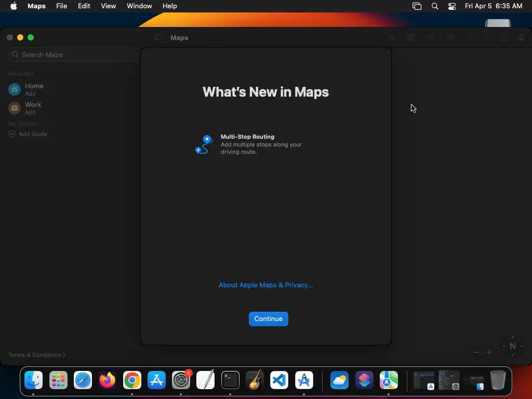532x399 pixels.
Task: Launch Firefox from the Dock
Action: coord(107,380)
